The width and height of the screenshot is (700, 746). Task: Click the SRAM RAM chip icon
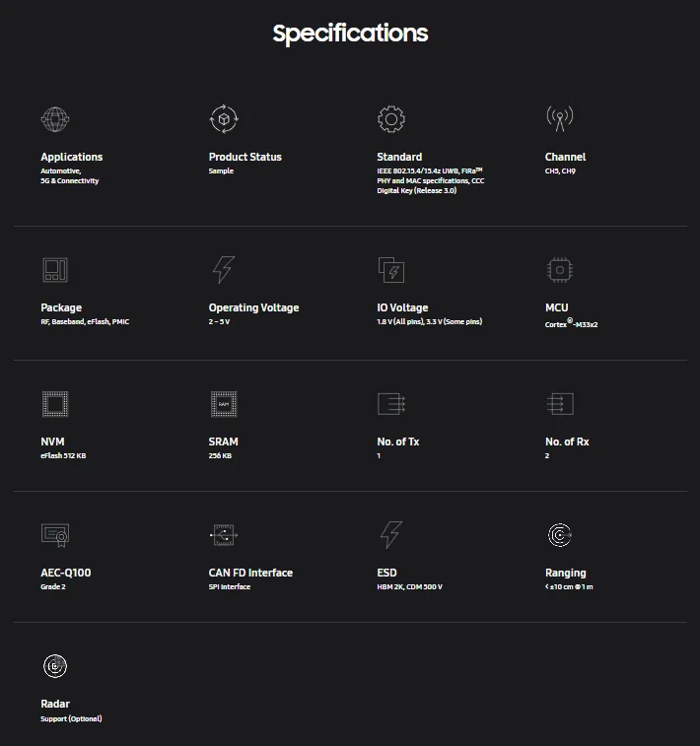(224, 404)
